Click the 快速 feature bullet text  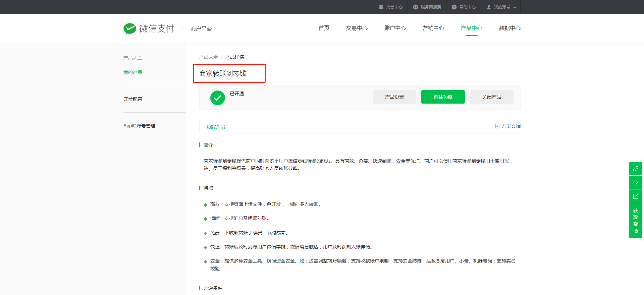tap(292, 247)
